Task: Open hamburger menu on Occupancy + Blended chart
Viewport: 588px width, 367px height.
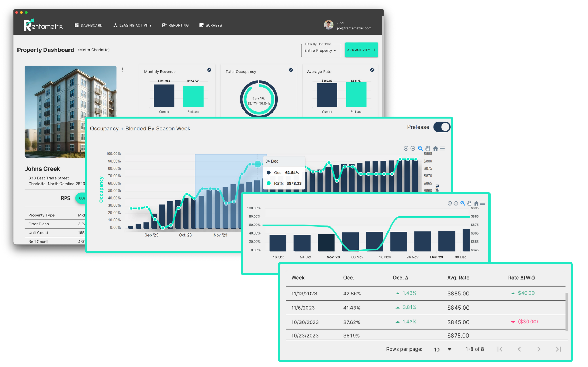Action: (442, 149)
